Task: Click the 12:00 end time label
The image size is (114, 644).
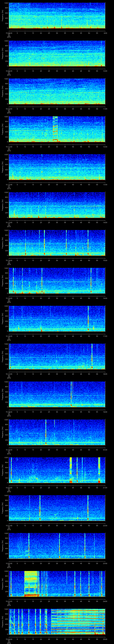Action: coord(105,147)
